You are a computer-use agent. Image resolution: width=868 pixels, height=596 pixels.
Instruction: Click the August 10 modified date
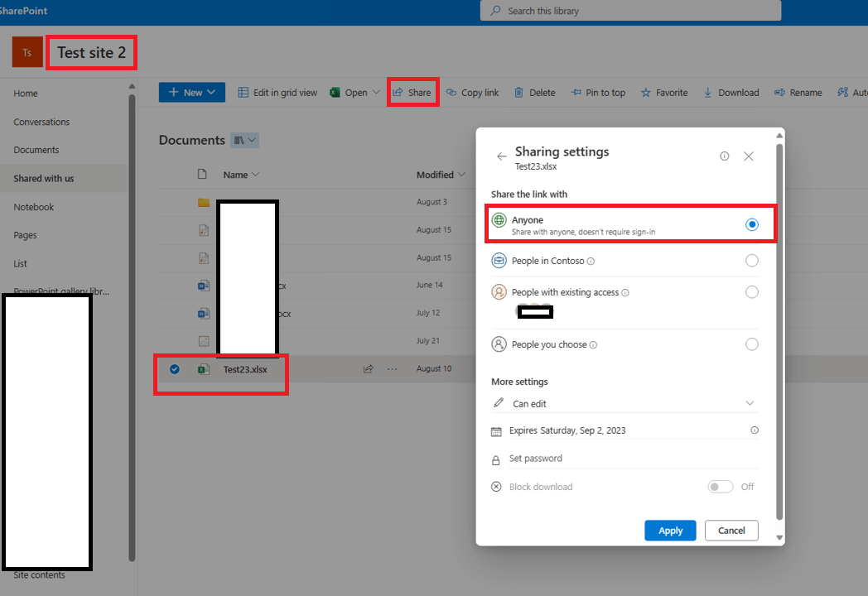pos(434,368)
